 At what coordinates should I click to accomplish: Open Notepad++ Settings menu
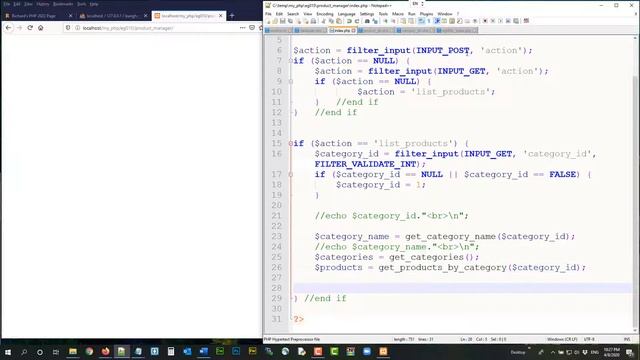click(x=367, y=14)
